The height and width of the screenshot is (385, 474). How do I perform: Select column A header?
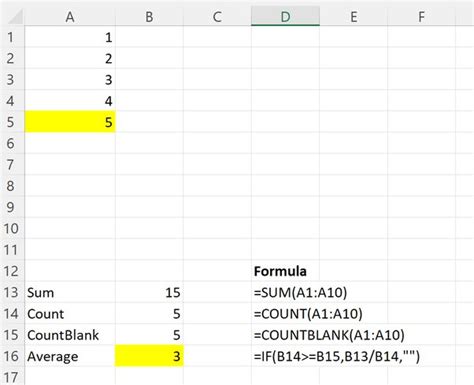click(70, 16)
